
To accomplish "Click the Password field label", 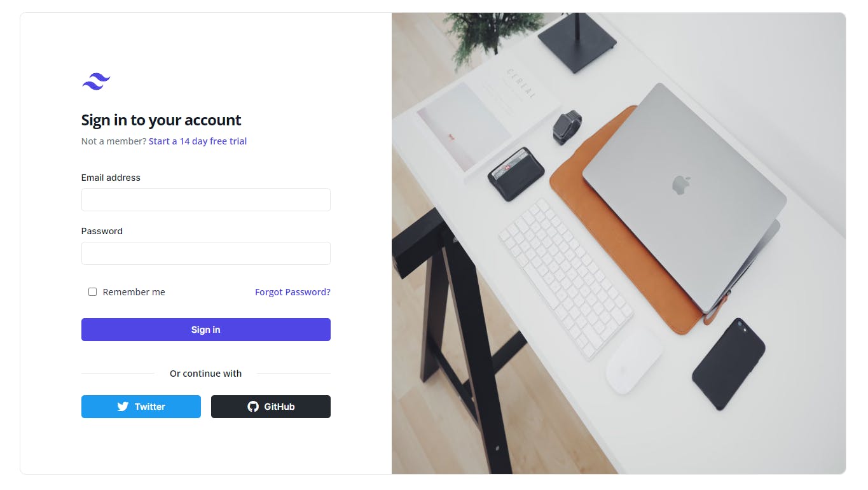I will tap(102, 231).
